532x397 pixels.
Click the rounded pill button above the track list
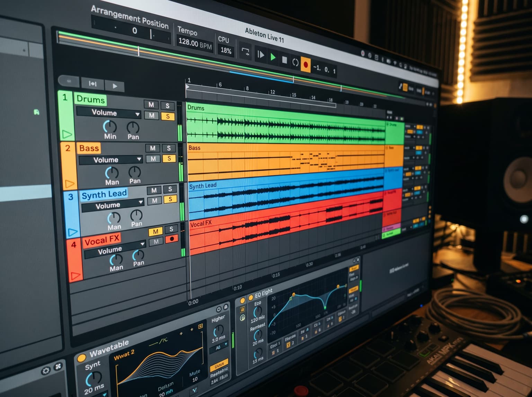69,81
